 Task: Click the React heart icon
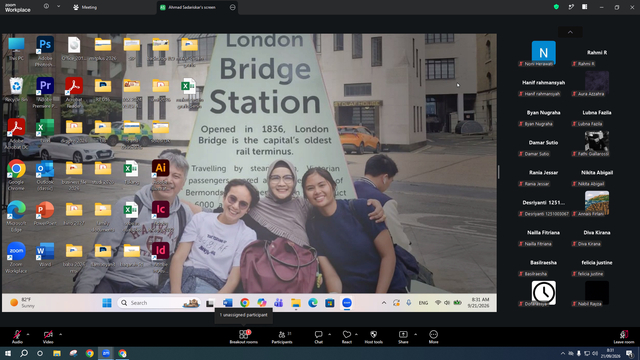[347, 335]
